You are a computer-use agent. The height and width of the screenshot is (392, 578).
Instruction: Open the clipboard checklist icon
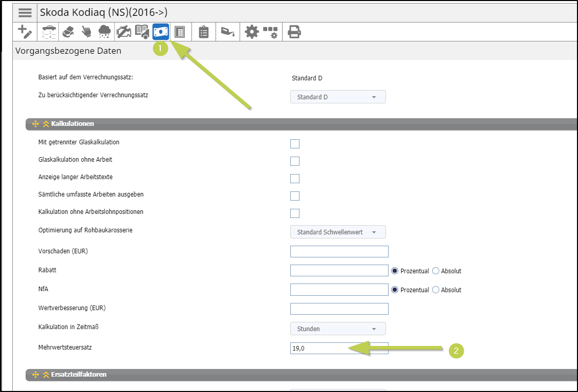pos(204,32)
